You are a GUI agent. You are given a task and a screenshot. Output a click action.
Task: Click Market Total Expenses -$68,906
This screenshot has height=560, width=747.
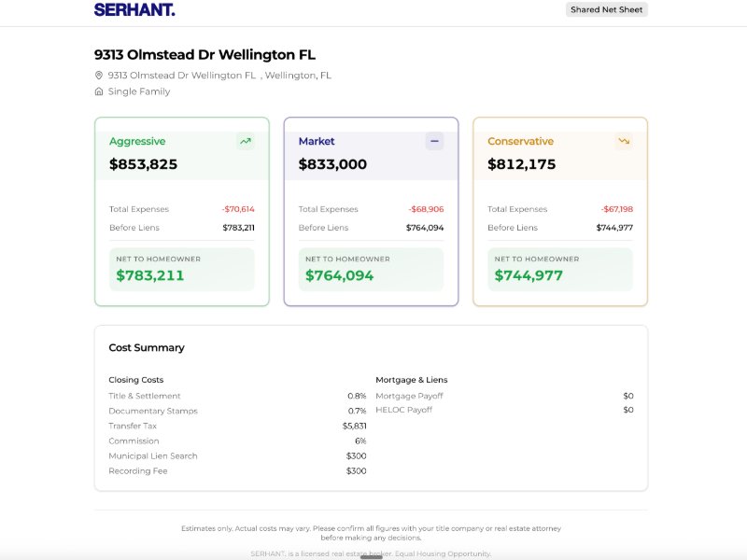pyautogui.click(x=426, y=210)
